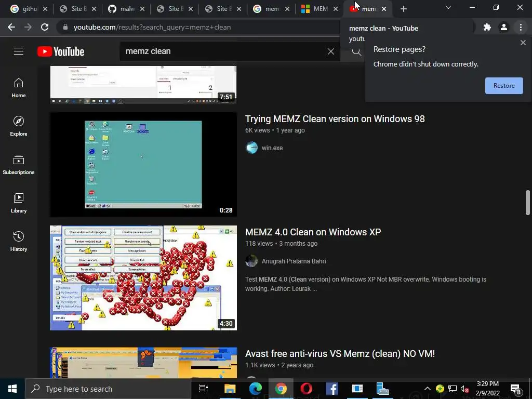The height and width of the screenshot is (399, 532).
Task: Open Google Chrome taskbar icon
Action: click(x=281, y=389)
